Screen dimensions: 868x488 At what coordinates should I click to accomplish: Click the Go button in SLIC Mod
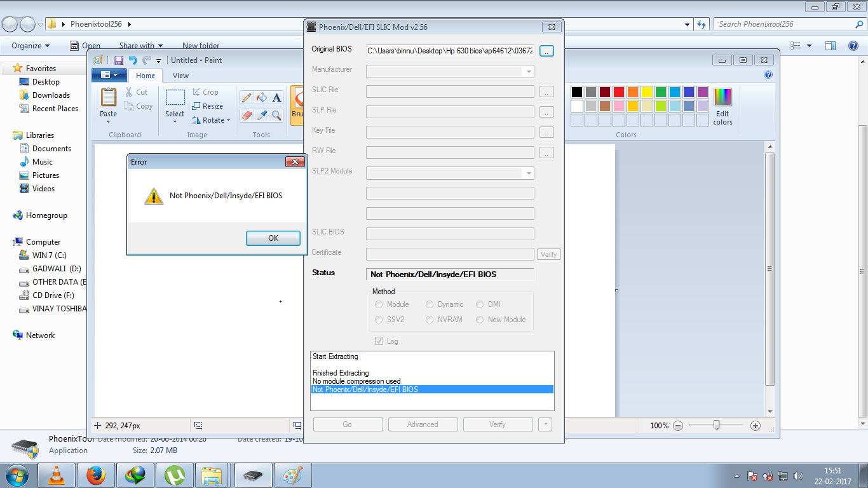tap(348, 424)
